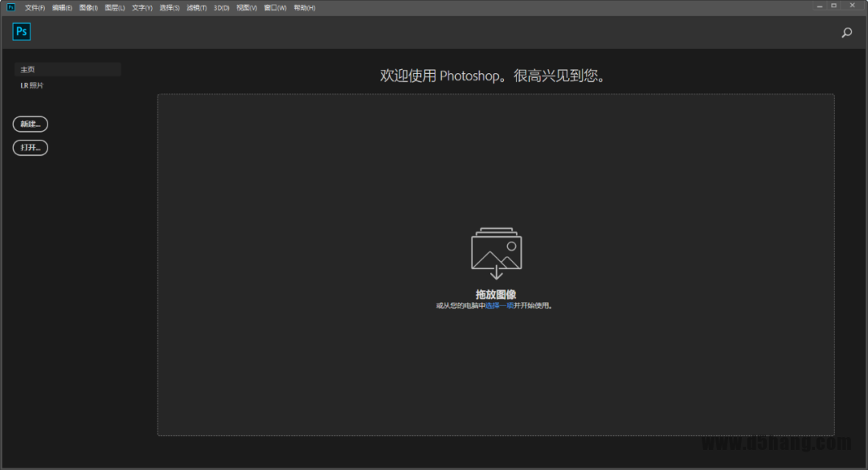
Task: Open the 文件(F) menu
Action: (35, 8)
